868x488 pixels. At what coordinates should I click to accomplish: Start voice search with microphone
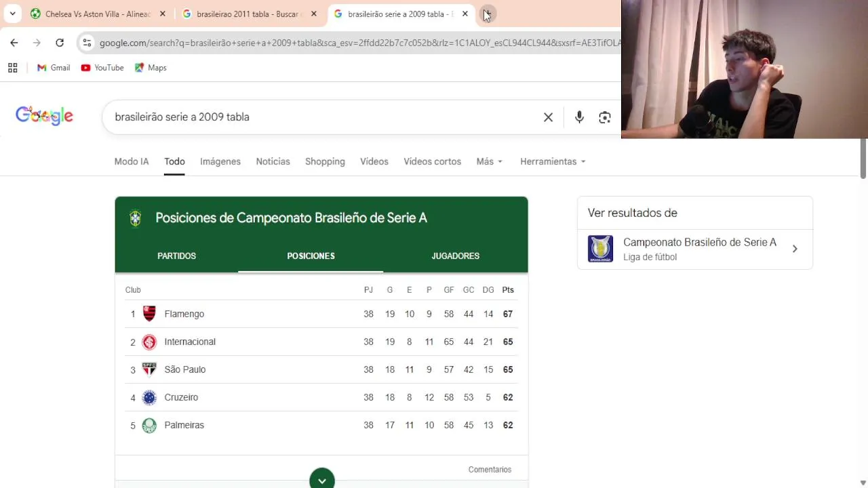[x=579, y=117]
